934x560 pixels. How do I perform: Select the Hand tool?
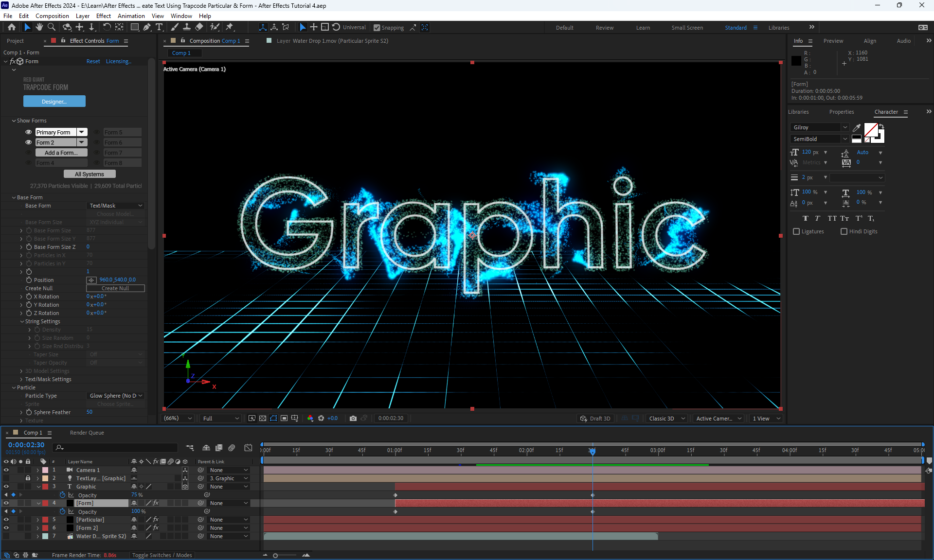(x=39, y=27)
